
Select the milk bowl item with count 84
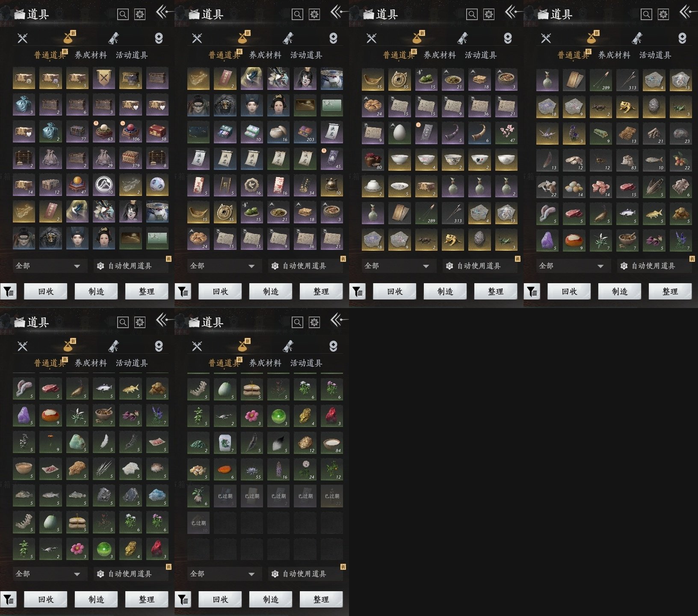pos(332,441)
